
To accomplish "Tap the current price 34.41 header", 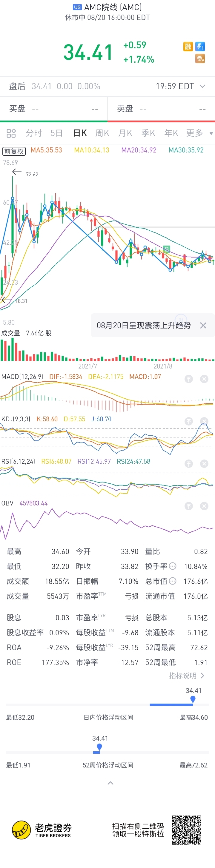I will (x=88, y=53).
